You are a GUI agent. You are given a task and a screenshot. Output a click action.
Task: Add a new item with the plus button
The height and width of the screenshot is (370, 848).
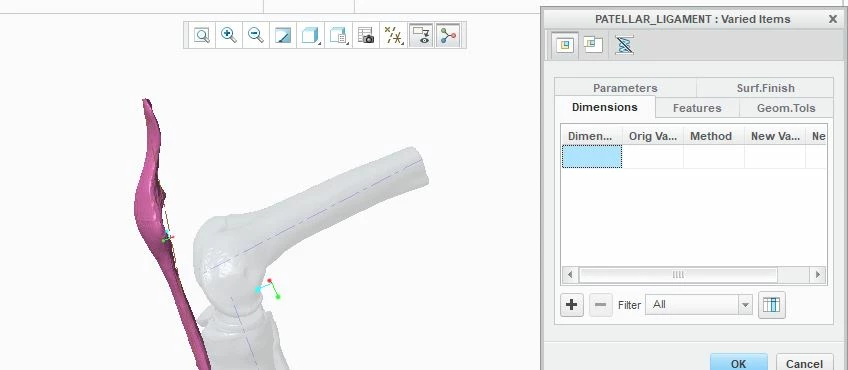[572, 305]
